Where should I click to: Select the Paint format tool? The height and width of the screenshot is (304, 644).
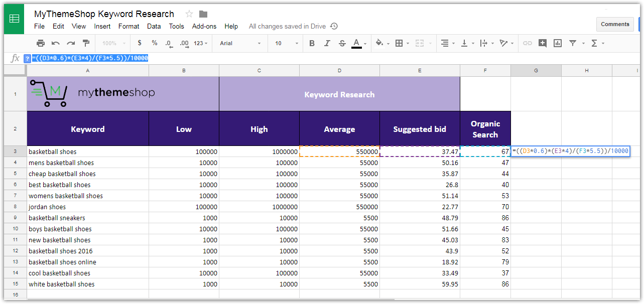coord(86,43)
